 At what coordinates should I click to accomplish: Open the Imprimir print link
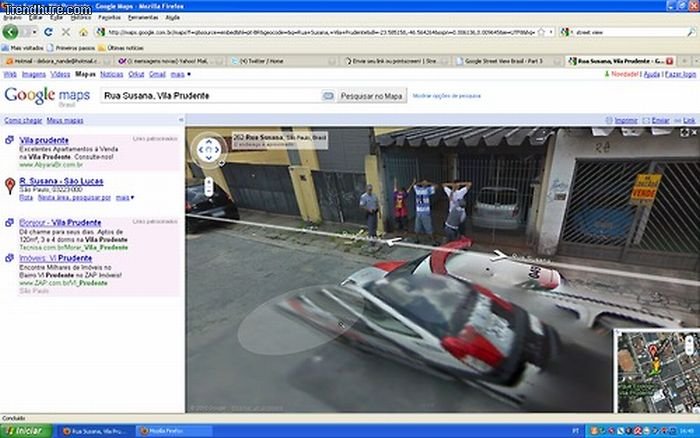[626, 120]
